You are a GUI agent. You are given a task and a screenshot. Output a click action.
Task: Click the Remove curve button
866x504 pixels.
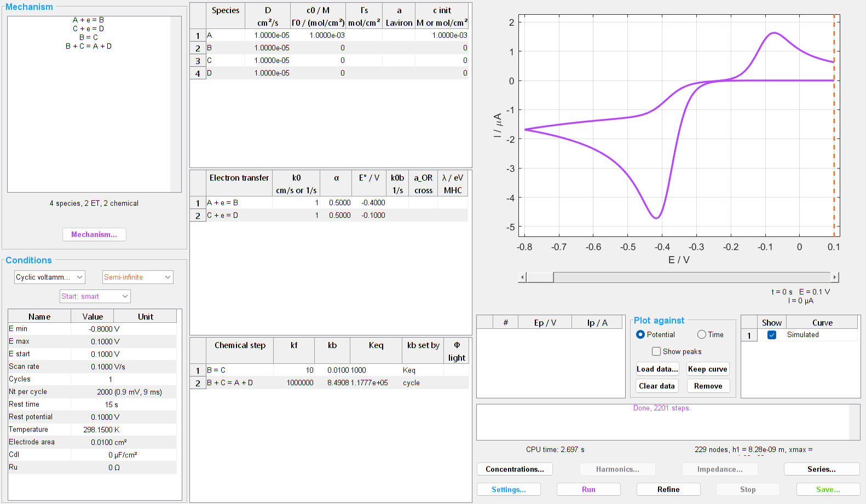708,386
